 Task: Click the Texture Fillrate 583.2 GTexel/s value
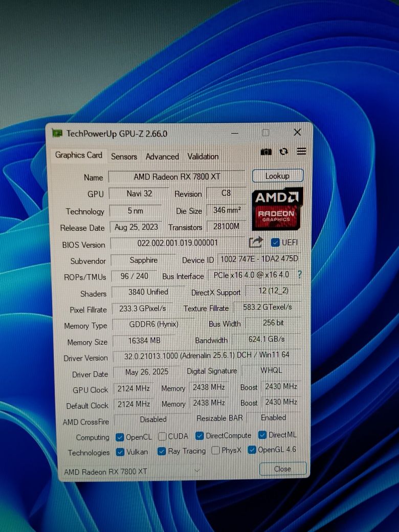pyautogui.click(x=268, y=307)
